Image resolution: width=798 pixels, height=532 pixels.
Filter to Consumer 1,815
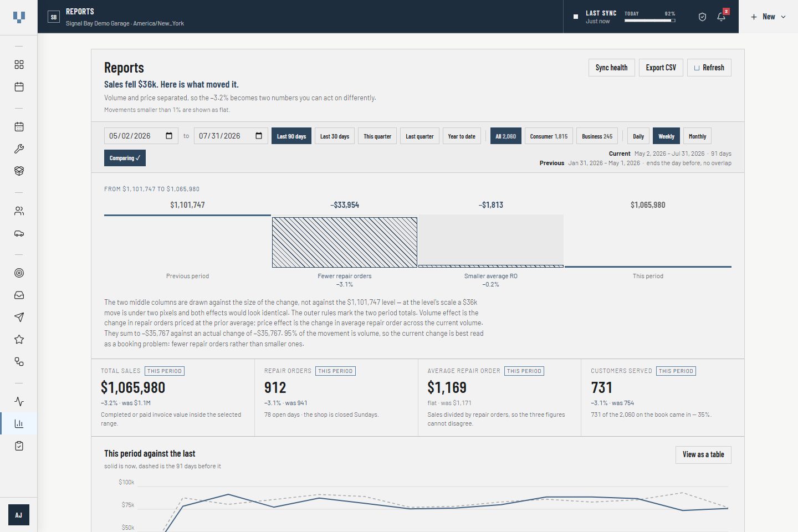click(549, 136)
